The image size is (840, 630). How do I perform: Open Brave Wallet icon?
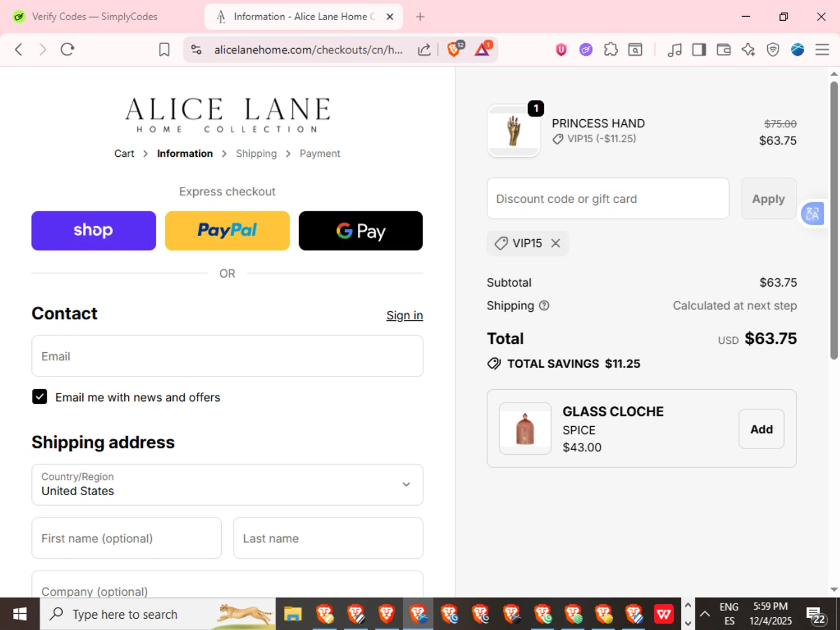pyautogui.click(x=724, y=50)
